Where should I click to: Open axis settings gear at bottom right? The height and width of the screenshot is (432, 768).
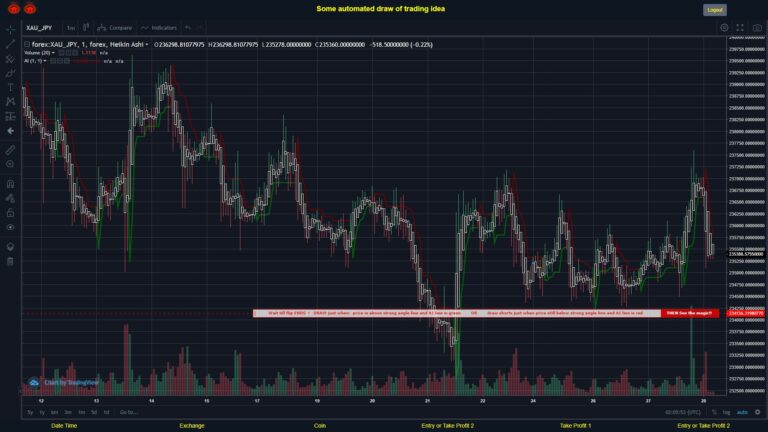(757, 412)
